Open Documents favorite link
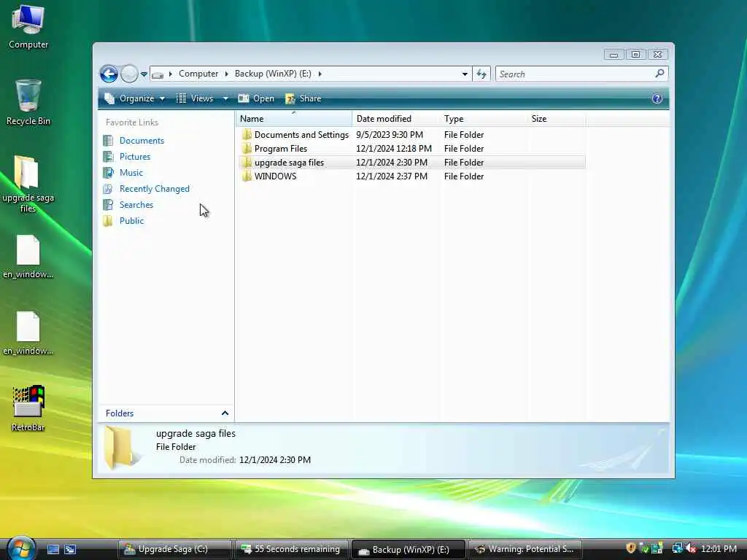This screenshot has height=560, width=747. (x=142, y=141)
